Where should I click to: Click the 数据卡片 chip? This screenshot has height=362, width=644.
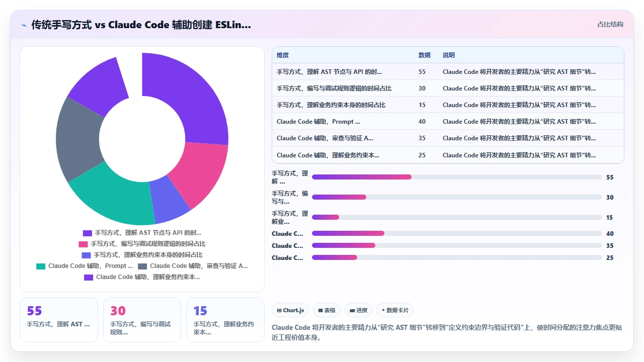[395, 310]
